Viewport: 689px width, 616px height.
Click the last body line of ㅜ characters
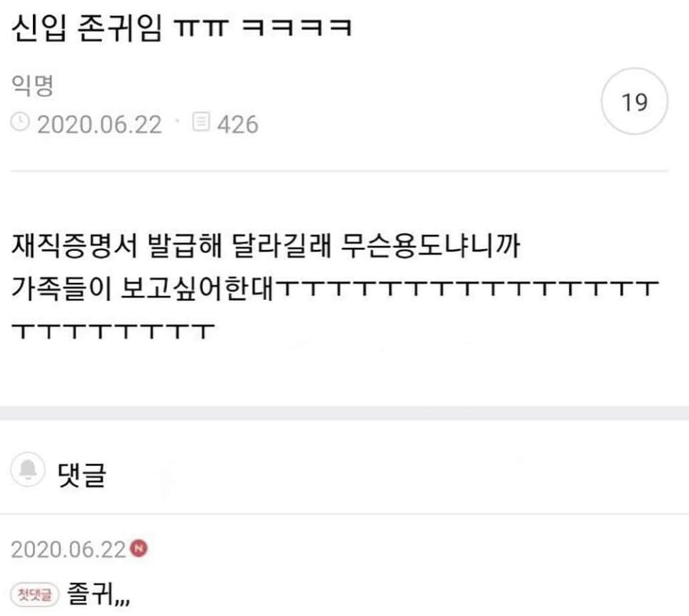click(x=113, y=331)
